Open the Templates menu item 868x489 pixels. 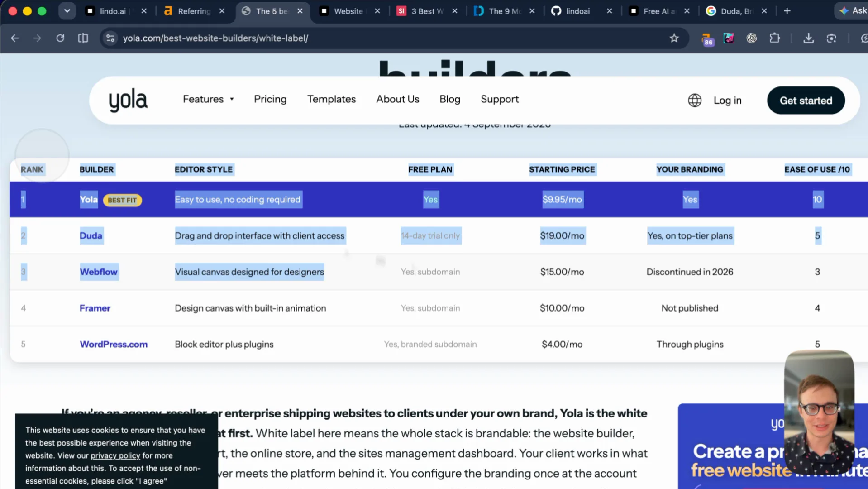(331, 99)
